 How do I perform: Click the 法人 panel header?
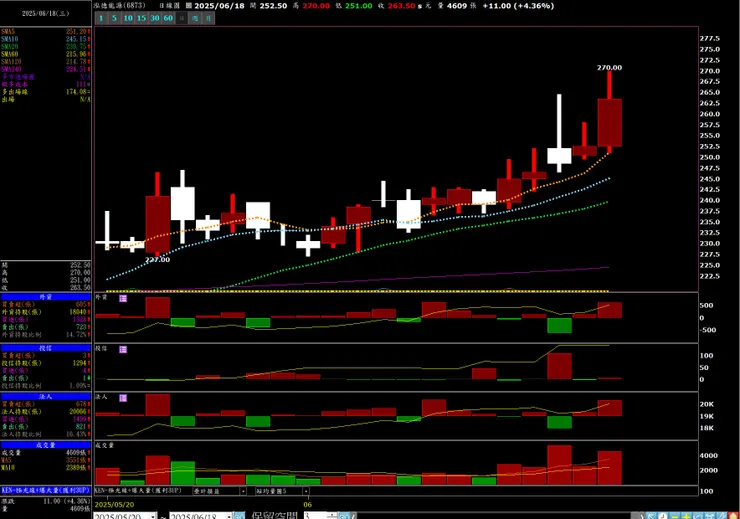[46, 397]
